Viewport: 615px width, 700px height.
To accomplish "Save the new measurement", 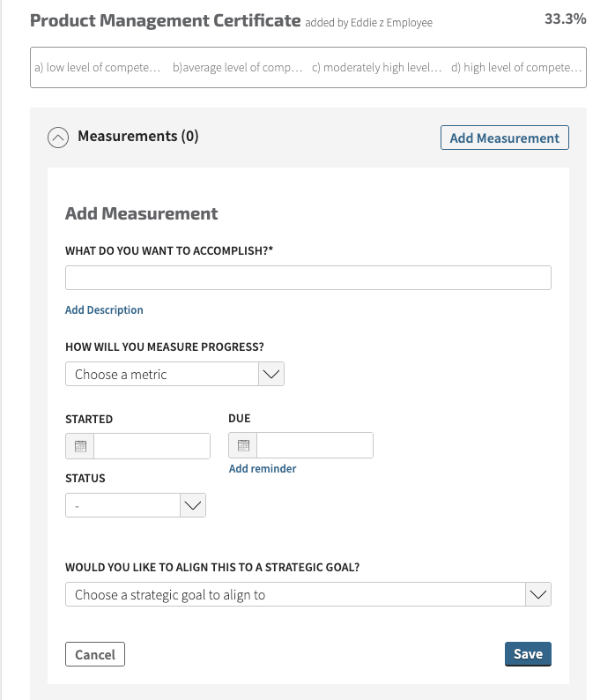I will pos(528,654).
